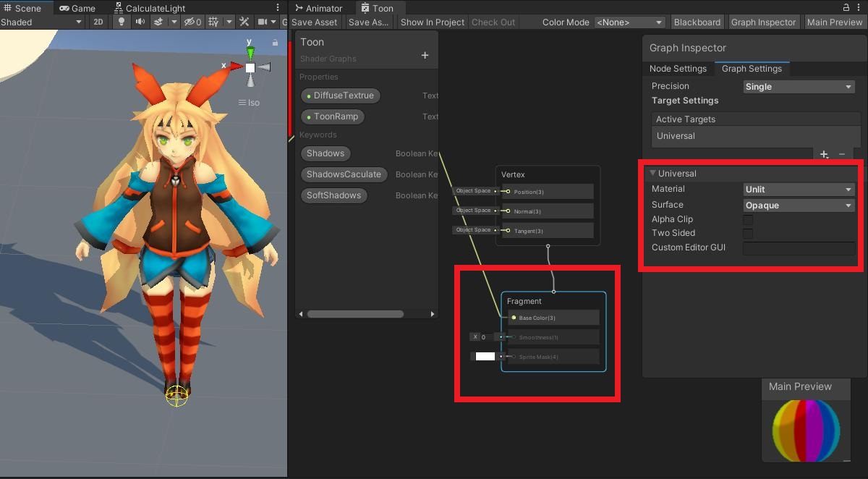Open the Node Settings tab
This screenshot has width=868, height=479.
point(678,69)
